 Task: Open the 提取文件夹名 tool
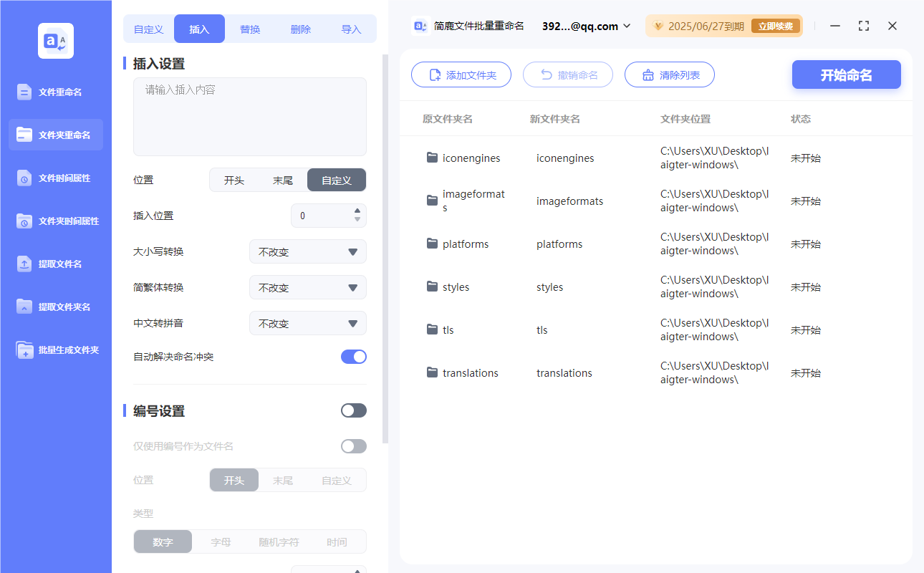click(x=55, y=307)
